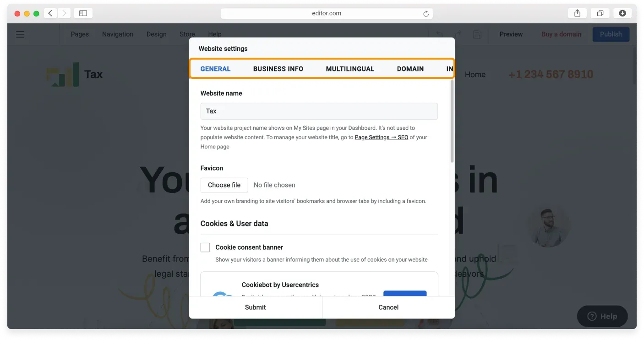
Task: Click Buy a domain link
Action: (561, 34)
